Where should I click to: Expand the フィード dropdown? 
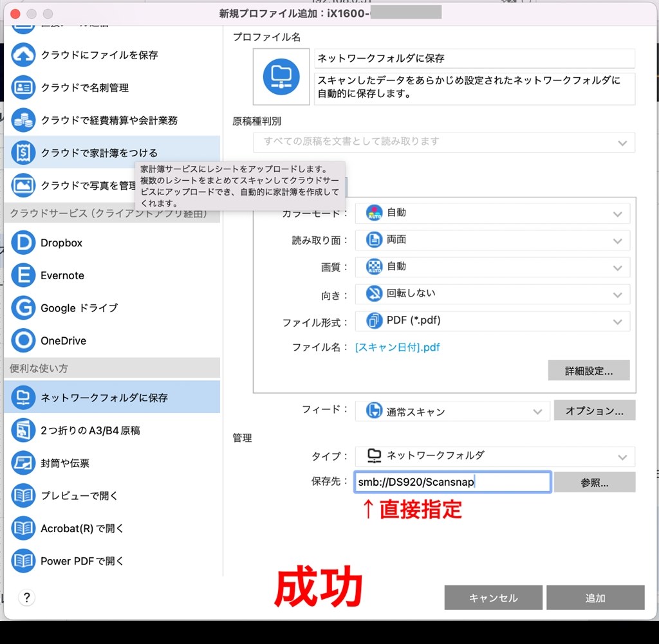point(452,411)
